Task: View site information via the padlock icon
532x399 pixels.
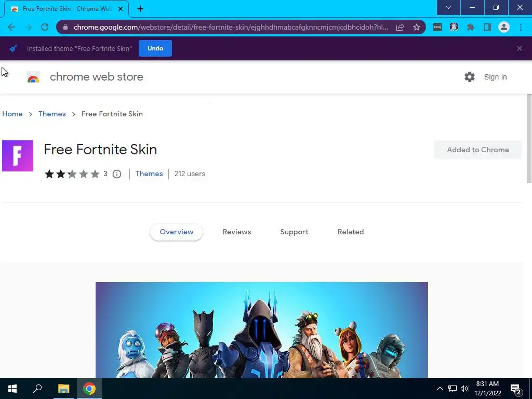Action: pyautogui.click(x=65, y=27)
